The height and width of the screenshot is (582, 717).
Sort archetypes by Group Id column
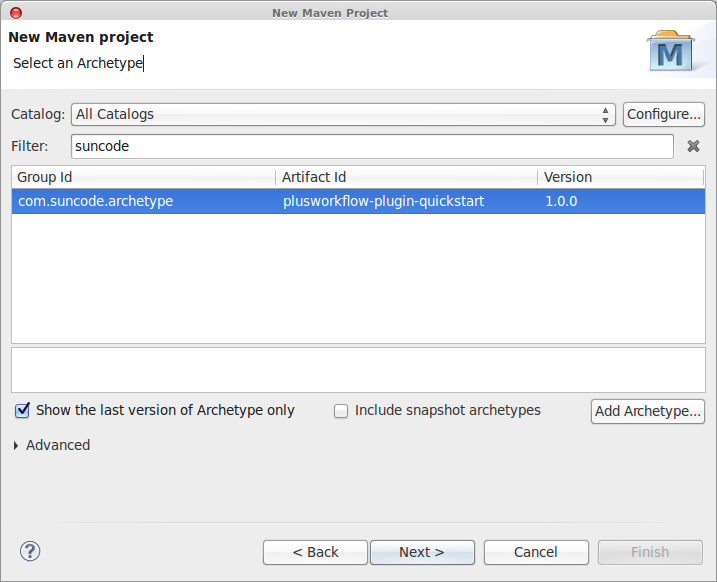click(143, 177)
